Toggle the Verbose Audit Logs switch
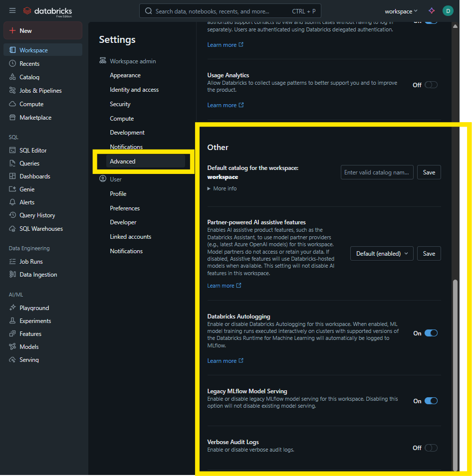The image size is (472, 476). click(431, 448)
